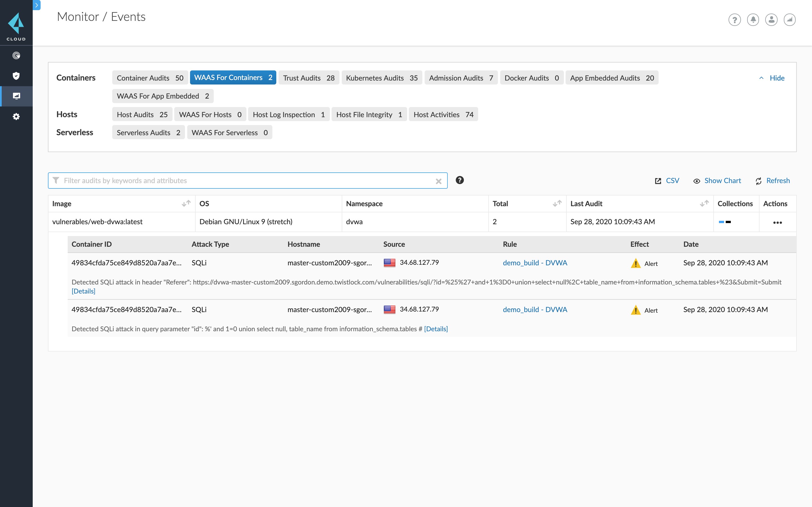Open the Monitor section from the sidebar
812x507 pixels.
coord(16,96)
